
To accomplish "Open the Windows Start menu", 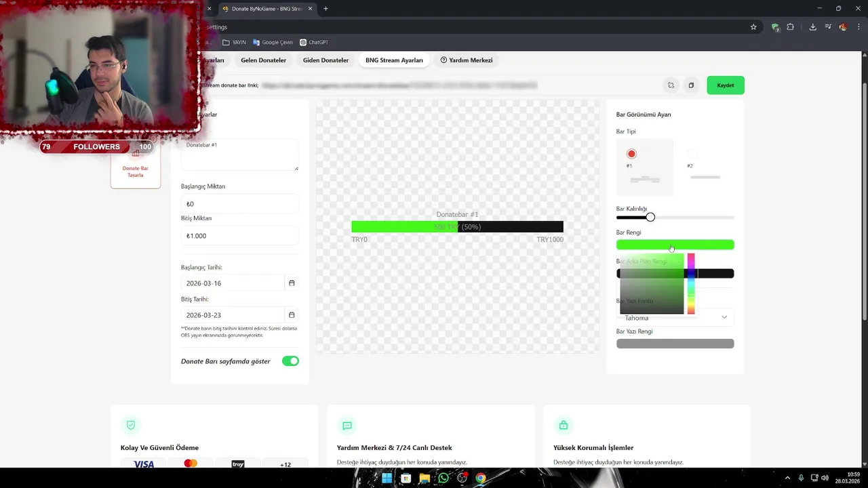I will click(387, 478).
